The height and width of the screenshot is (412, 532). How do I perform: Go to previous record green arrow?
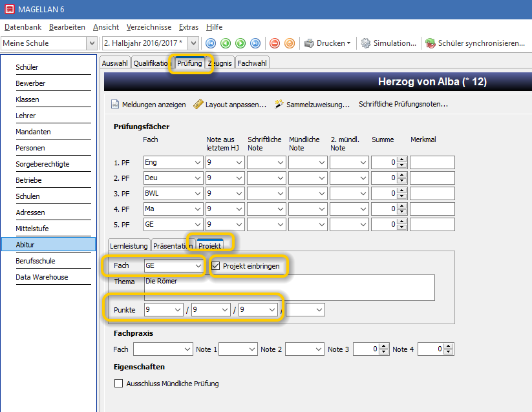(226, 43)
